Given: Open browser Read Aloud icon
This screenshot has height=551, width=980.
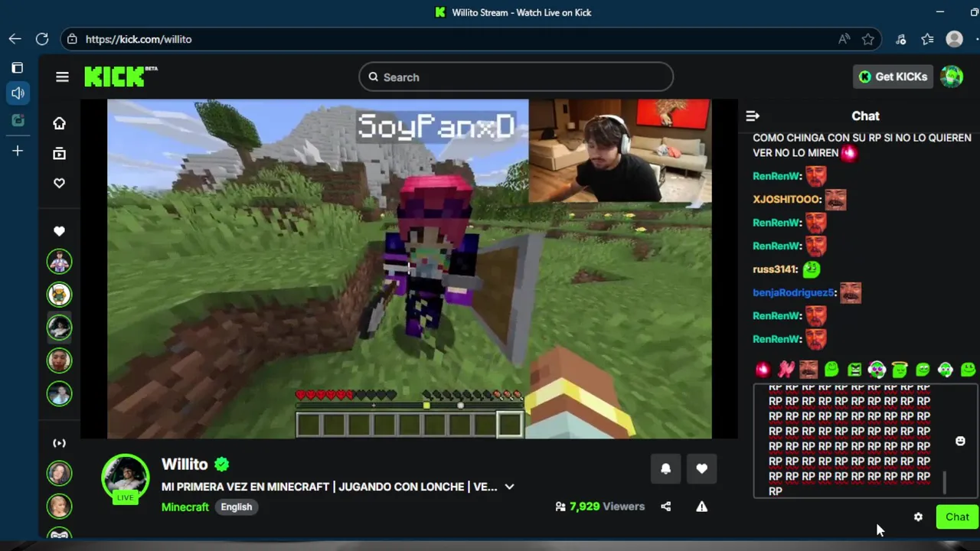Looking at the screenshot, I should tap(844, 39).
